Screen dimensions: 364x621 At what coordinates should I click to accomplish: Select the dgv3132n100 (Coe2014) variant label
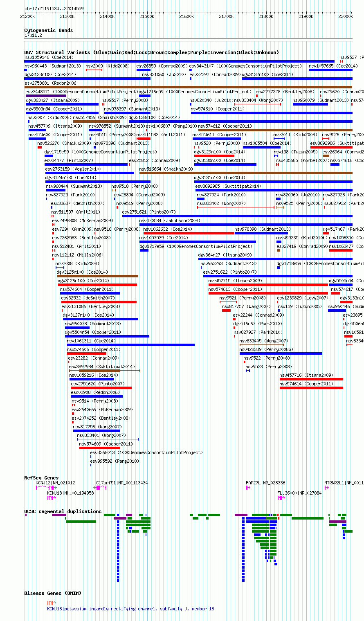267,74
